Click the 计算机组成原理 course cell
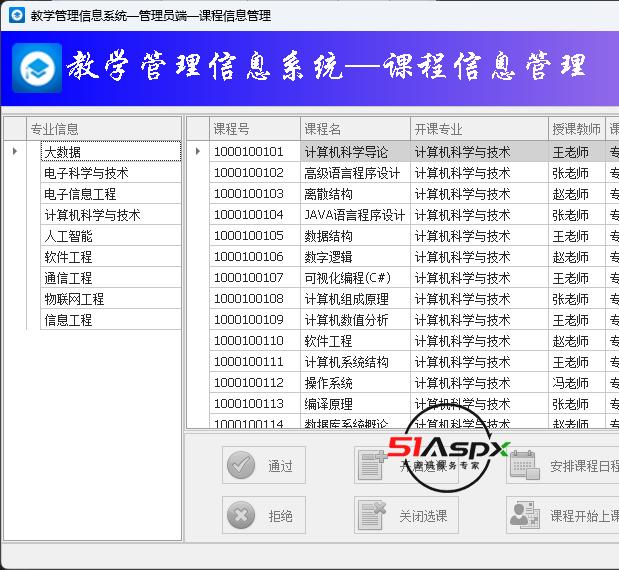The image size is (619, 570). point(355,298)
